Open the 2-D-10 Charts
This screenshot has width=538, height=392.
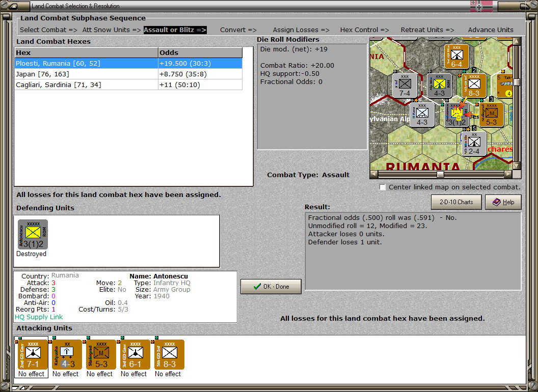456,202
